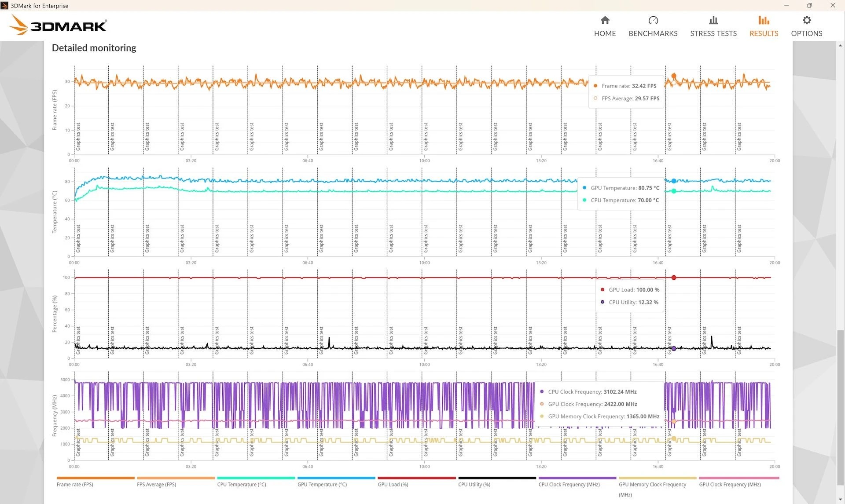This screenshot has height=504, width=845.
Task: Hide the CPU Temperature legend series
Action: point(241,484)
